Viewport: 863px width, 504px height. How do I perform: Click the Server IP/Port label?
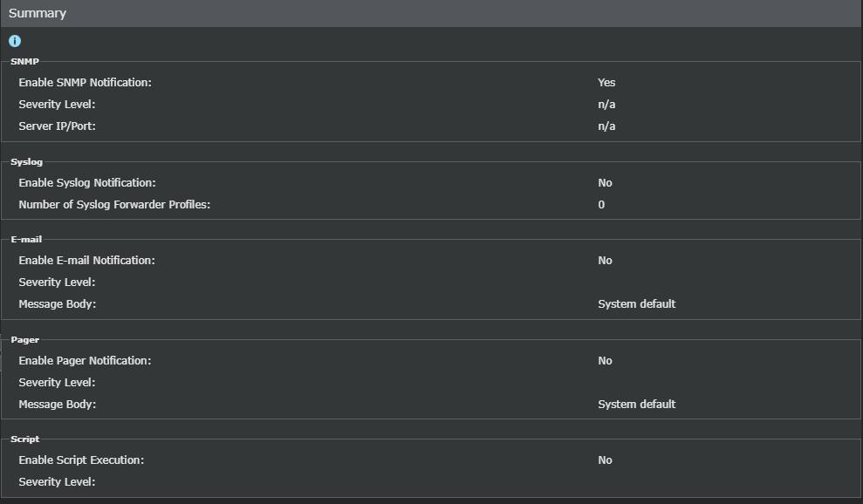pyautogui.click(x=58, y=126)
